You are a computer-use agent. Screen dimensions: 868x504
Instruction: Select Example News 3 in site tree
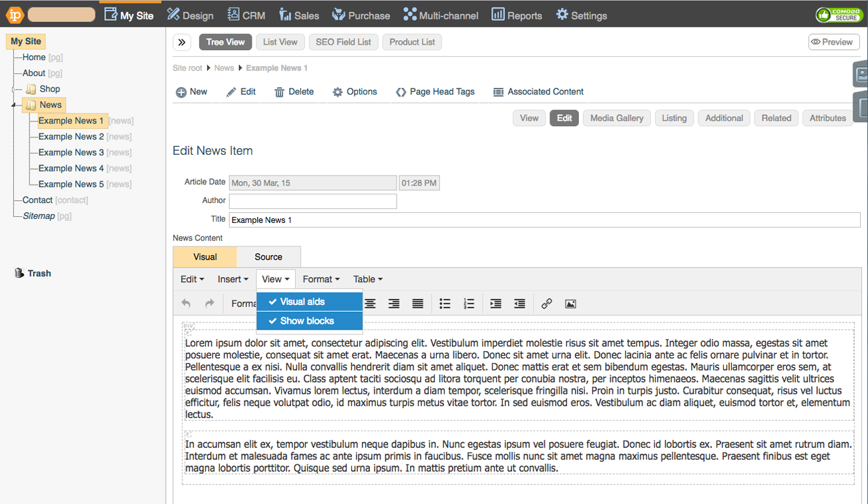[x=71, y=153]
